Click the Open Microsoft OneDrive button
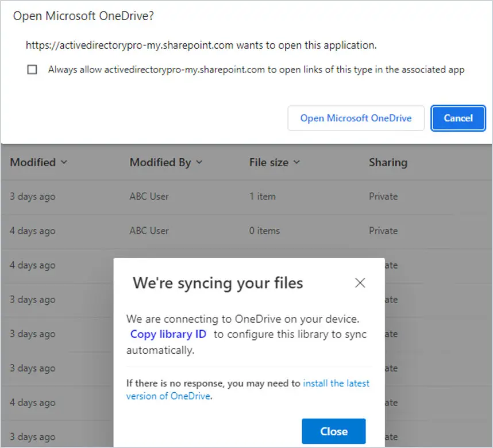This screenshot has width=493, height=448. click(356, 118)
